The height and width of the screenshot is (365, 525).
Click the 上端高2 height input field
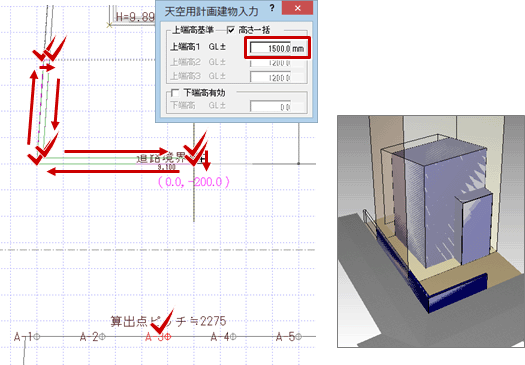click(x=271, y=63)
